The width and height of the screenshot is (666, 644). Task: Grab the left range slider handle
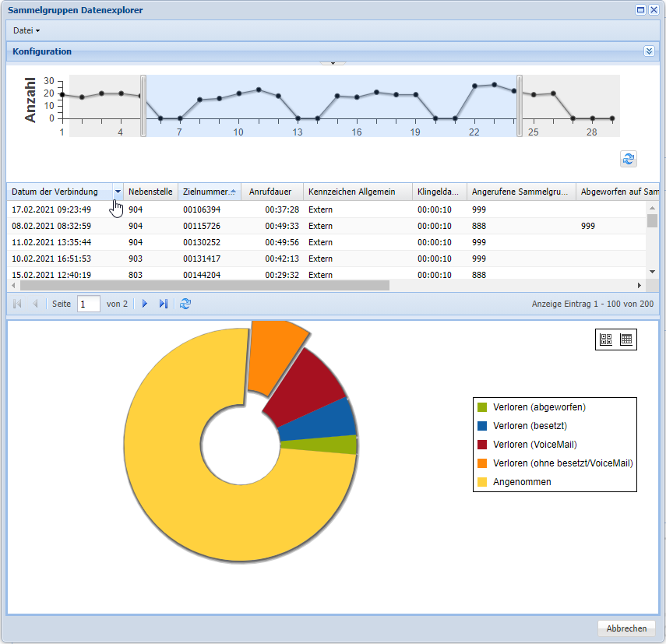[x=143, y=106]
